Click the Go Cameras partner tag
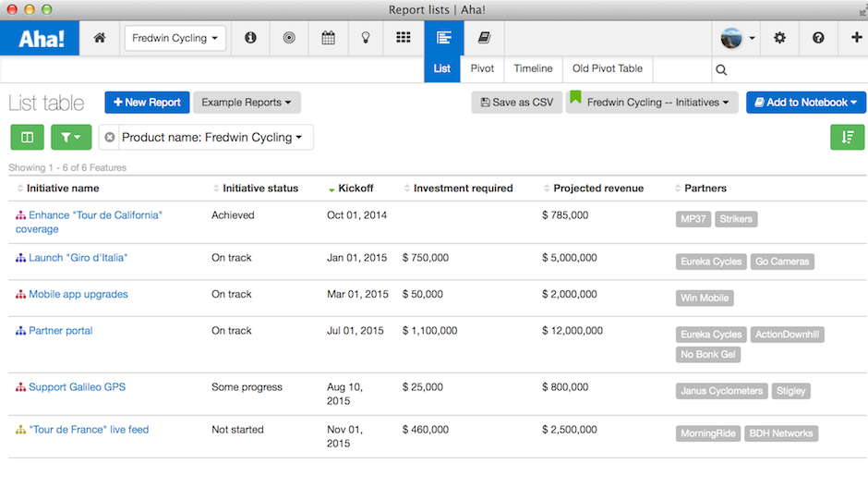 [x=782, y=262]
